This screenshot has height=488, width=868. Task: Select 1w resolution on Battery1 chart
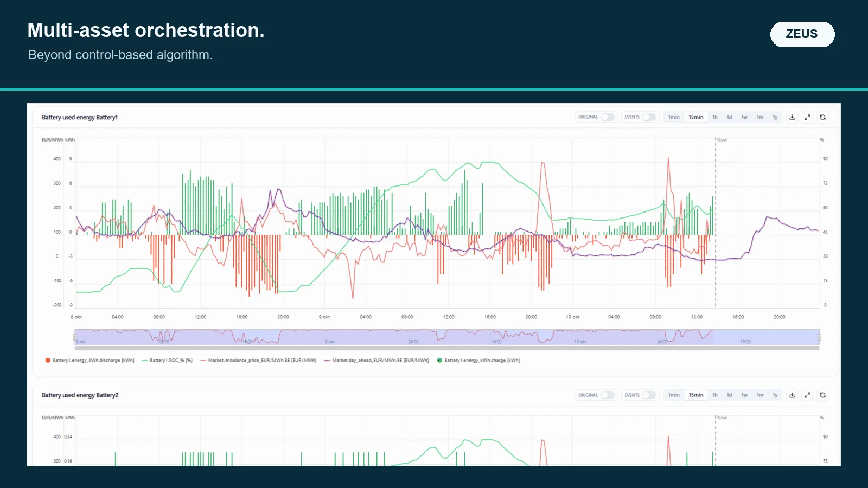[x=744, y=117]
